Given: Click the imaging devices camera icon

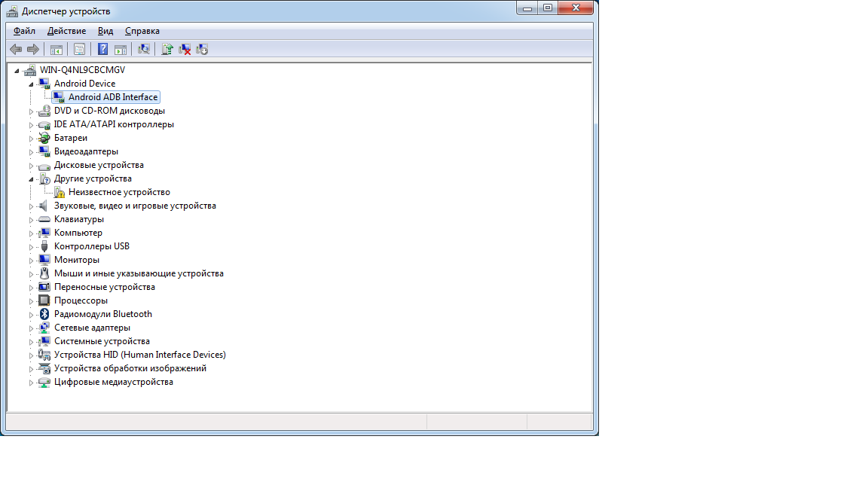Looking at the screenshot, I should 44,368.
